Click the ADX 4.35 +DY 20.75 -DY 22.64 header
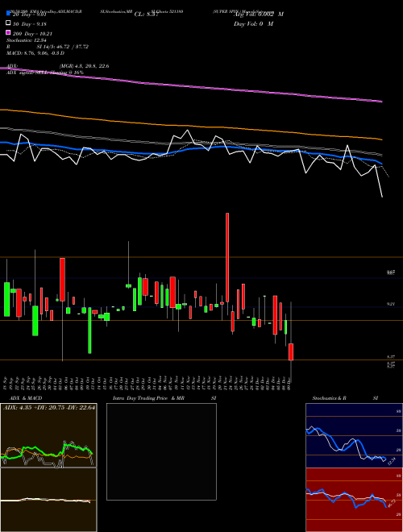The height and width of the screenshot is (532, 403). pyautogui.click(x=49, y=408)
